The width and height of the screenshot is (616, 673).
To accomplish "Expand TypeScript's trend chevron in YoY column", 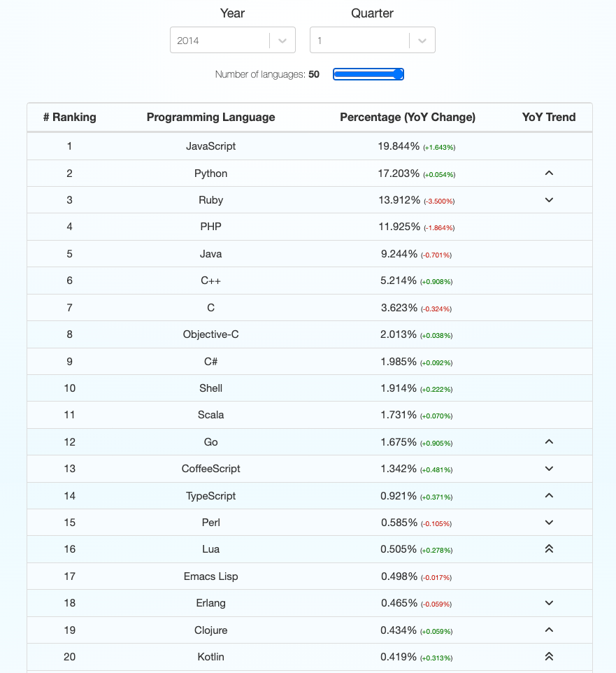I will point(549,495).
